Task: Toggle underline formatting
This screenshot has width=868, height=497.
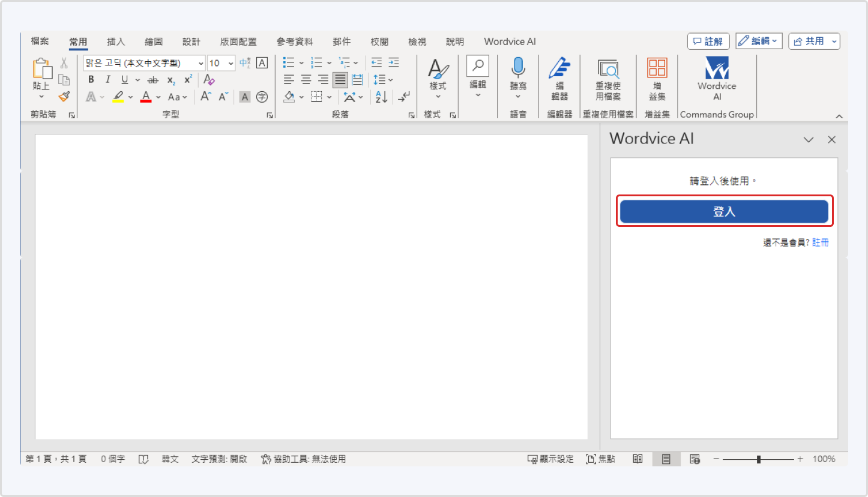Action: coord(124,79)
